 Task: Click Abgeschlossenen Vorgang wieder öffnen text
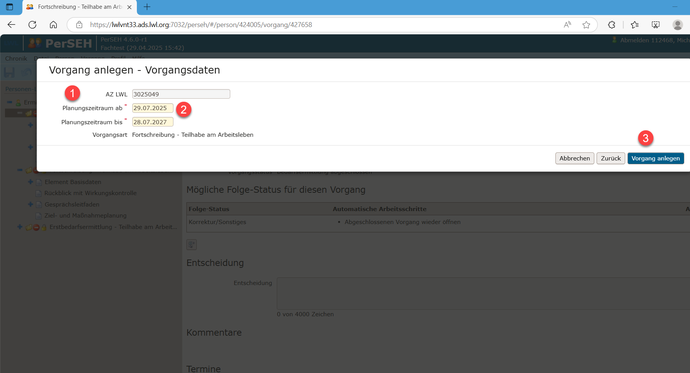(402, 222)
